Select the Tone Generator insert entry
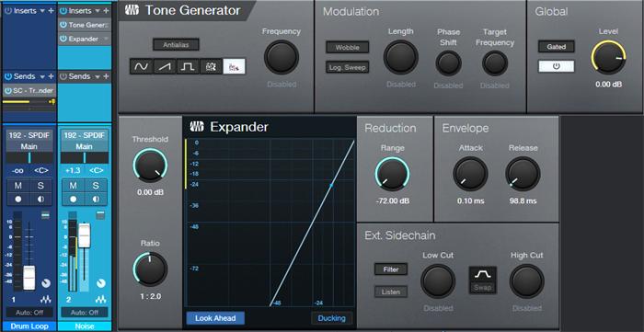Screen dimensions: 644x332 [x=85, y=25]
